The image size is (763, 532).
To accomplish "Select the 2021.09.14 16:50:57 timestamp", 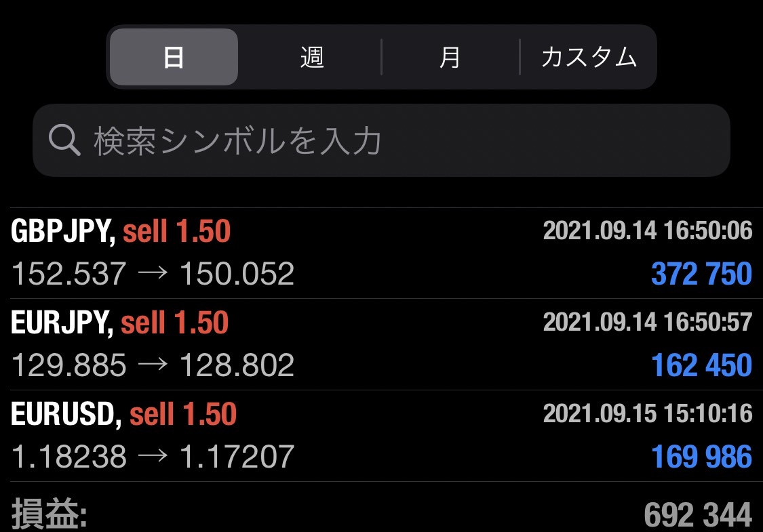I will point(647,323).
